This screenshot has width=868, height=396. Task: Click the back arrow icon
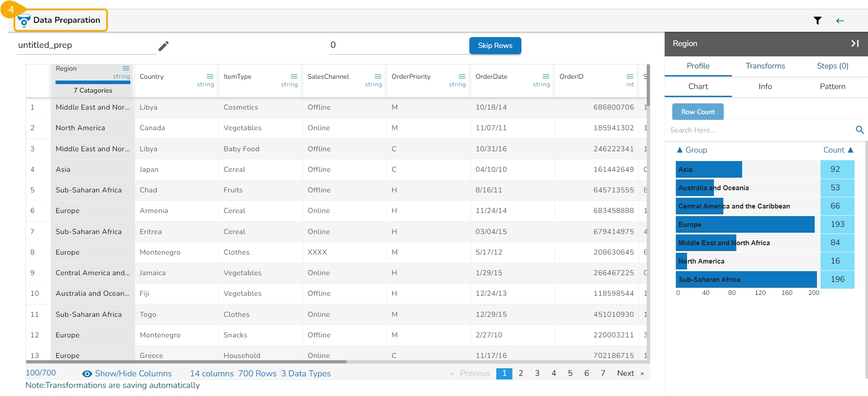840,21
